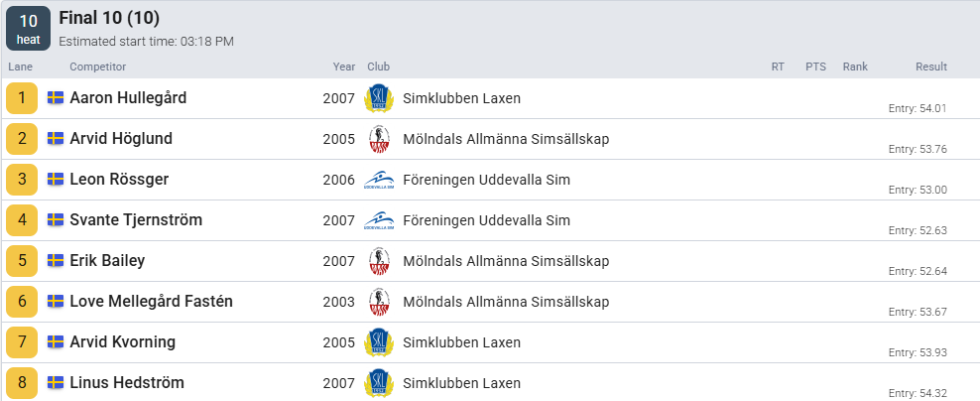Viewport: 980px width, 401px height.
Task: Open Erik Bailey's profile
Action: (107, 261)
